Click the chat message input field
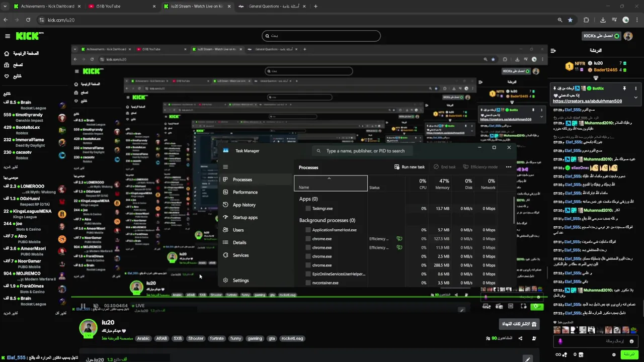 [x=596, y=341]
